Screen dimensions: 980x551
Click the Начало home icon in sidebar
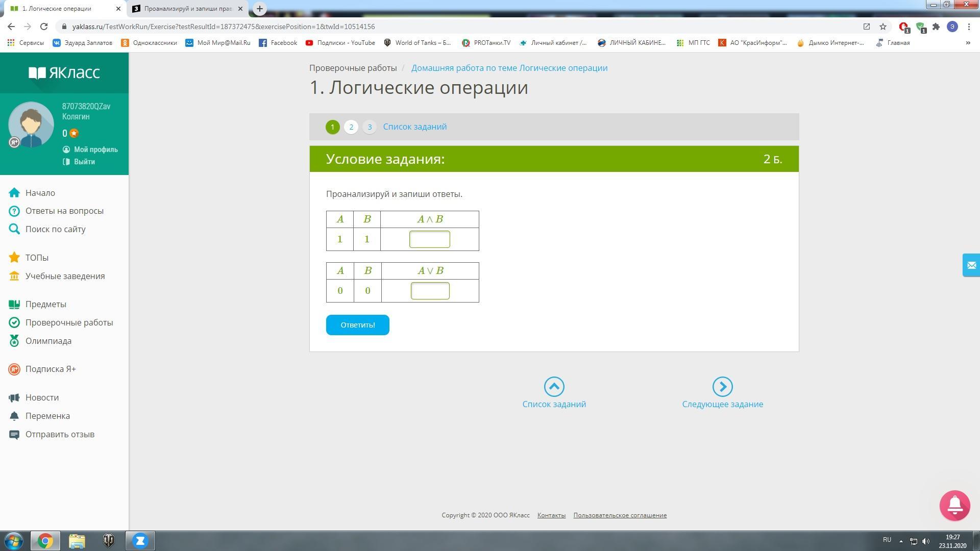tap(14, 193)
